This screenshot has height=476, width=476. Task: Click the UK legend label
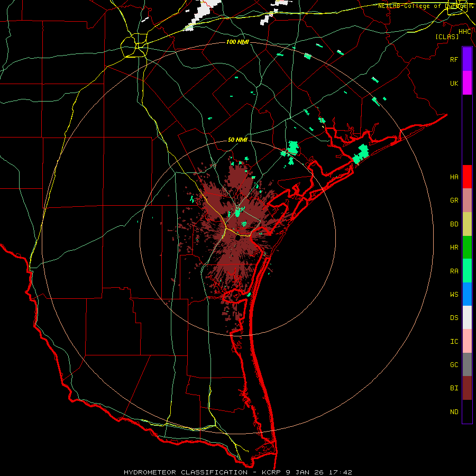pos(454,83)
